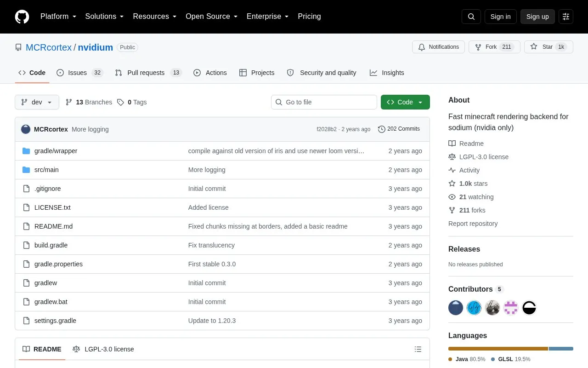Click the first contributor avatar
Image resolution: width=588 pixels, height=368 pixels.
[x=456, y=307]
